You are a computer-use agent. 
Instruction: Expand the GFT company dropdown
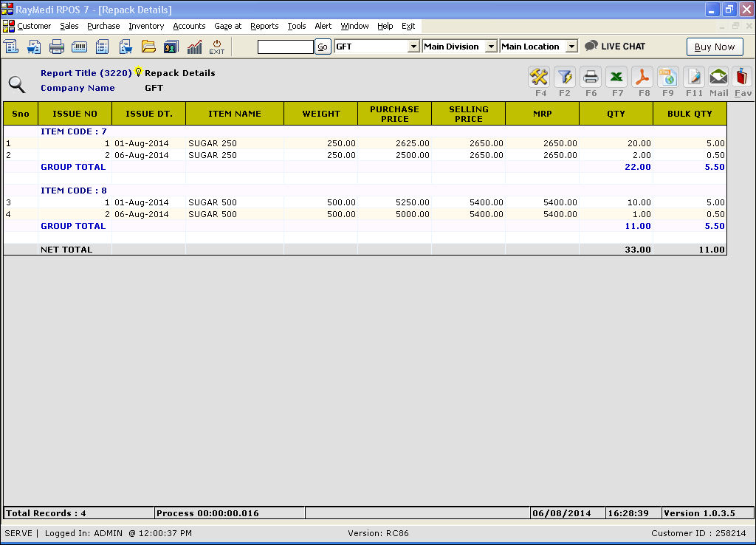tap(413, 47)
